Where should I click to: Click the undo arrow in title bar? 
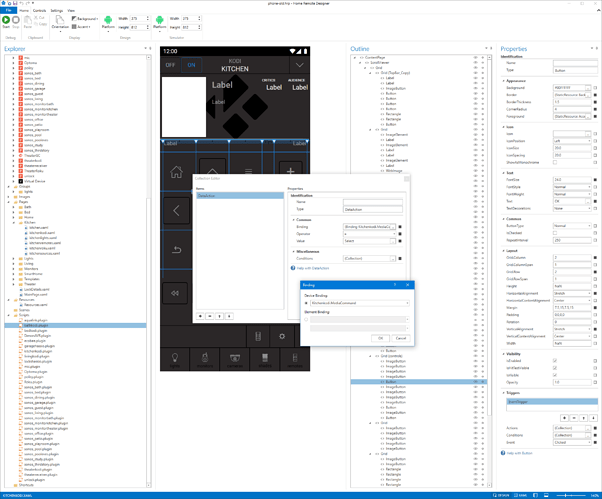pyautogui.click(x=22, y=3)
